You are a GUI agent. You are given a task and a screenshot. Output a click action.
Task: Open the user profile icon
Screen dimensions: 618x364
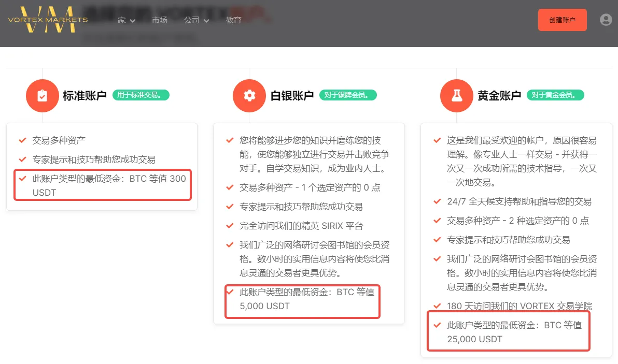(606, 20)
